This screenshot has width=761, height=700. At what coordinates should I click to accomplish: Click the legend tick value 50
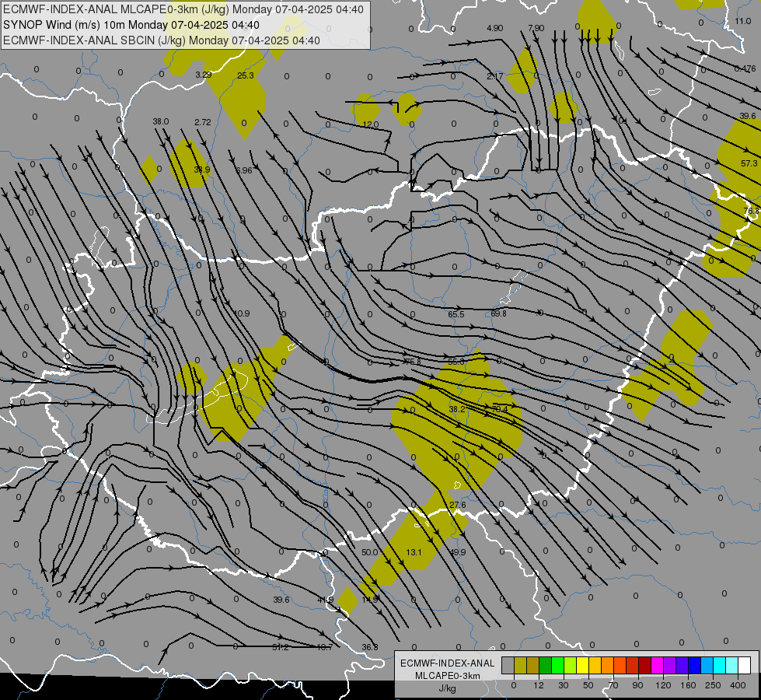click(588, 685)
